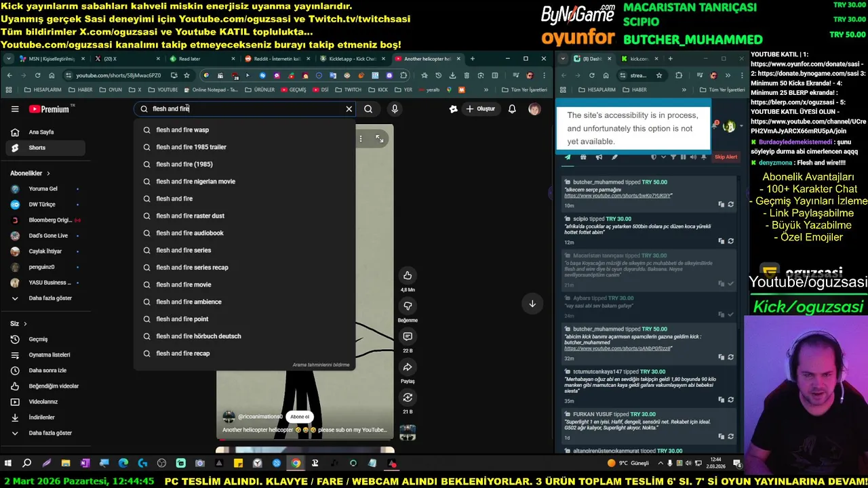
Task: Open the @ricoanimations0 channel link
Action: pyautogui.click(x=260, y=417)
